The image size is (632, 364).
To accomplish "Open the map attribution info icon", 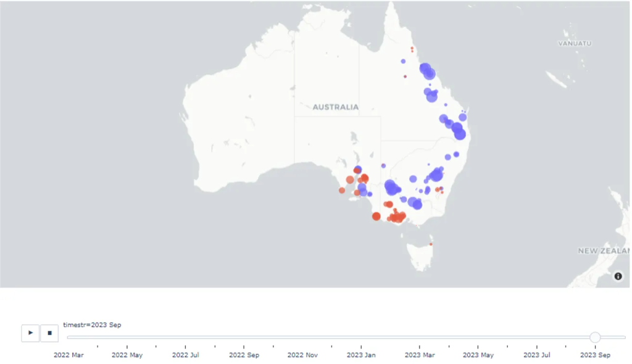I will tap(618, 276).
